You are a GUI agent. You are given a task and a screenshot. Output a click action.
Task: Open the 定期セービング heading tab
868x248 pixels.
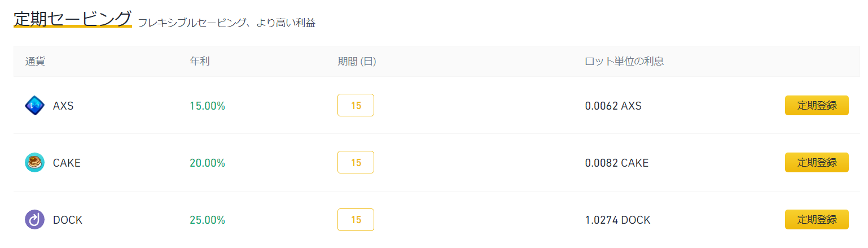(73, 18)
